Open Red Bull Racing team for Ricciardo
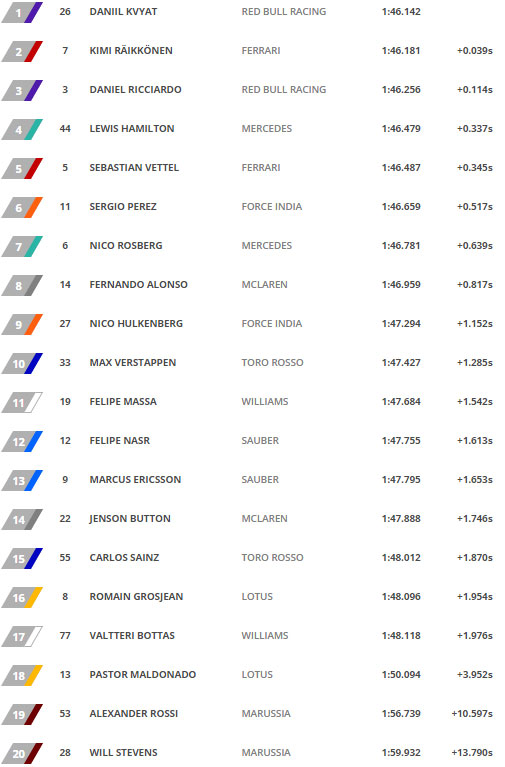The height and width of the screenshot is (767, 505). coord(284,90)
